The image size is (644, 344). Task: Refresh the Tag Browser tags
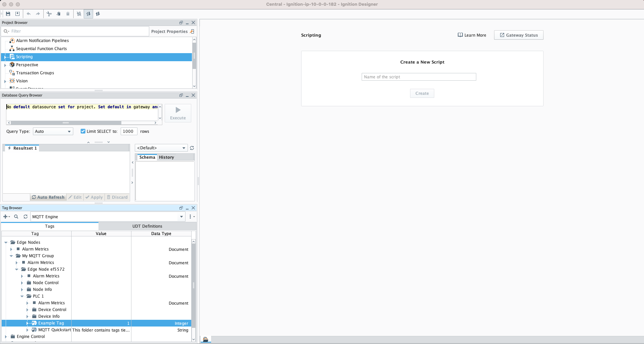click(26, 217)
